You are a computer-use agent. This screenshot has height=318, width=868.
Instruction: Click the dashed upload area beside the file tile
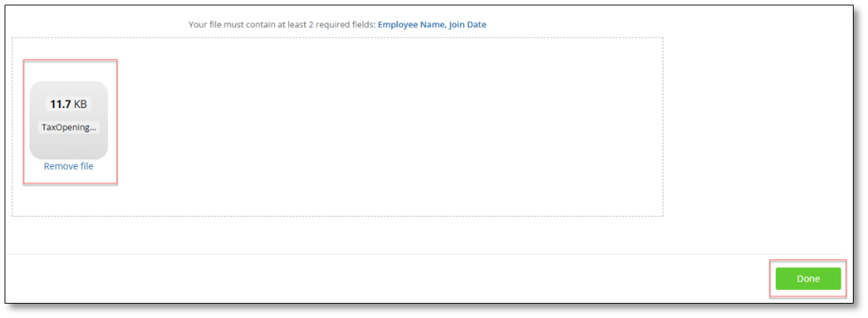tap(387, 127)
